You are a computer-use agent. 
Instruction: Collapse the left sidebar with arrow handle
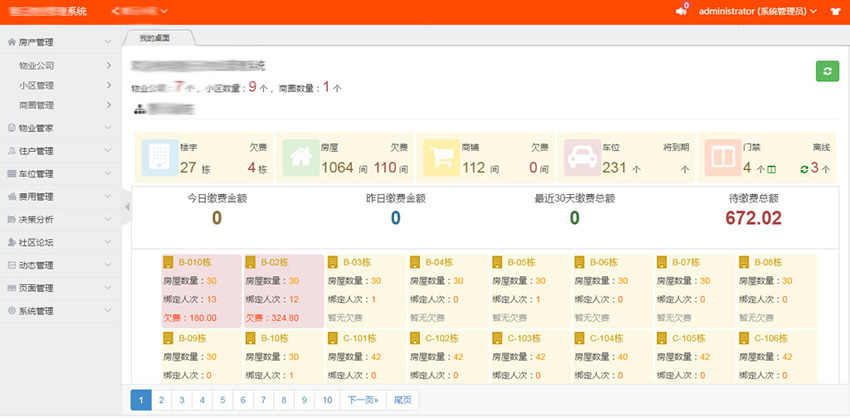point(126,206)
